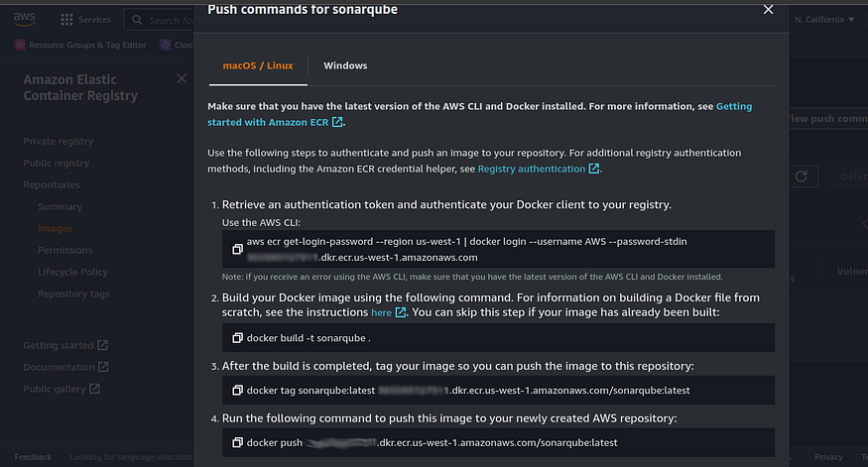Viewport: 868px width, 467px height.
Task: Open the Dockerfile instructions 'here' link
Action: click(x=388, y=312)
